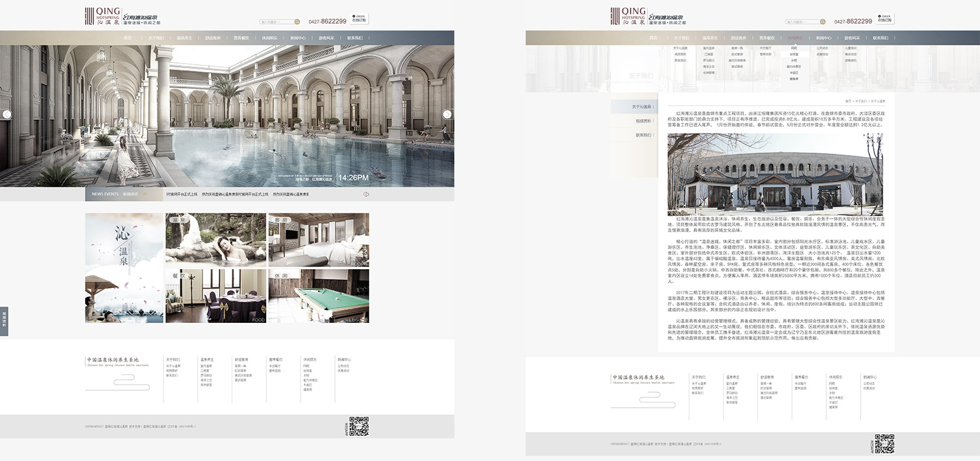The height and width of the screenshot is (461, 980).
Task: Expand the 温泉养生 menu in right page navbar
Action: (710, 38)
